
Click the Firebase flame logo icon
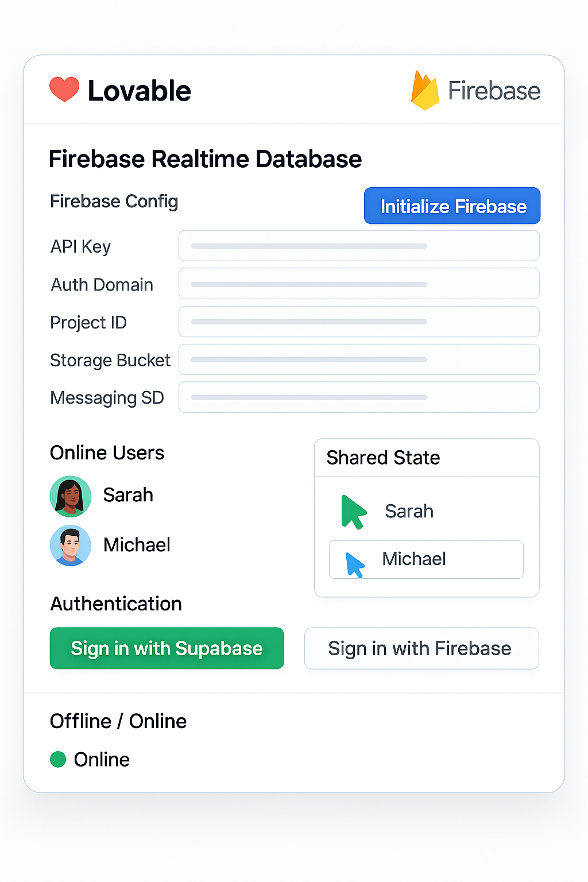coord(425,91)
